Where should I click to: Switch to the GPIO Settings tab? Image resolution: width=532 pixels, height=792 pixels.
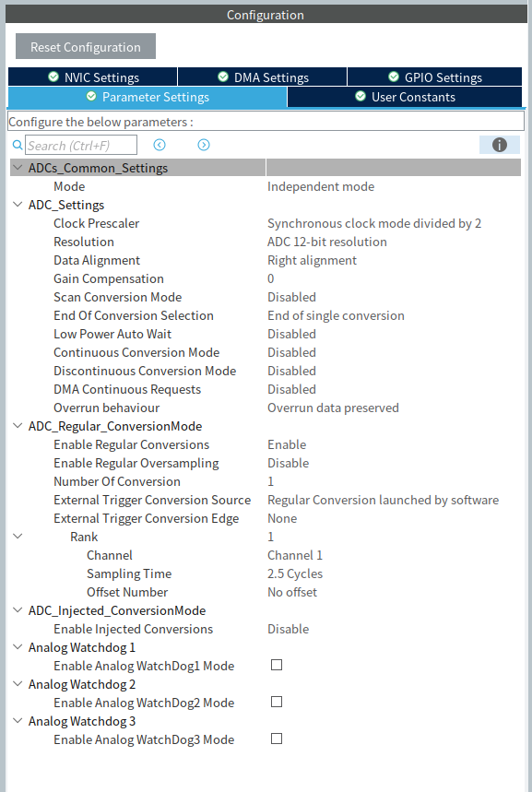[x=434, y=77]
